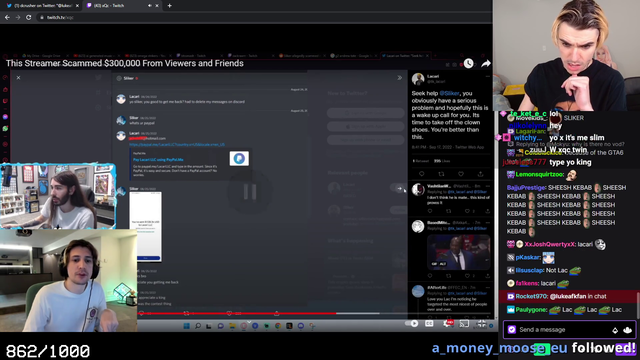This screenshot has width=640, height=360.
Task: Click the Watch Later clock icon
Action: (x=468, y=63)
